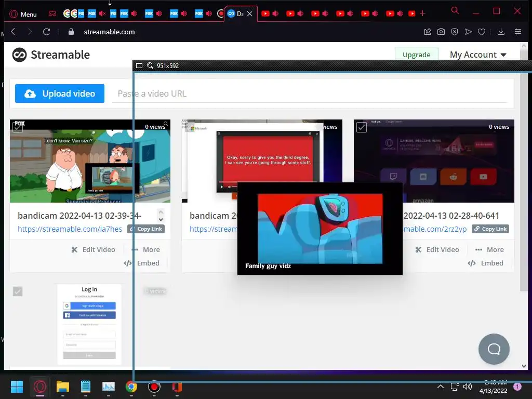Viewport: 532px width, 399px height.
Task: Click the Upload video button
Action: tap(60, 94)
